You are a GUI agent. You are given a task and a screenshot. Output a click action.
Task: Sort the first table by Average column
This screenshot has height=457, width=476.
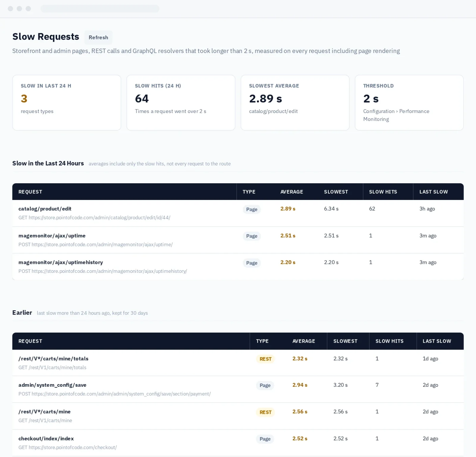coord(292,192)
